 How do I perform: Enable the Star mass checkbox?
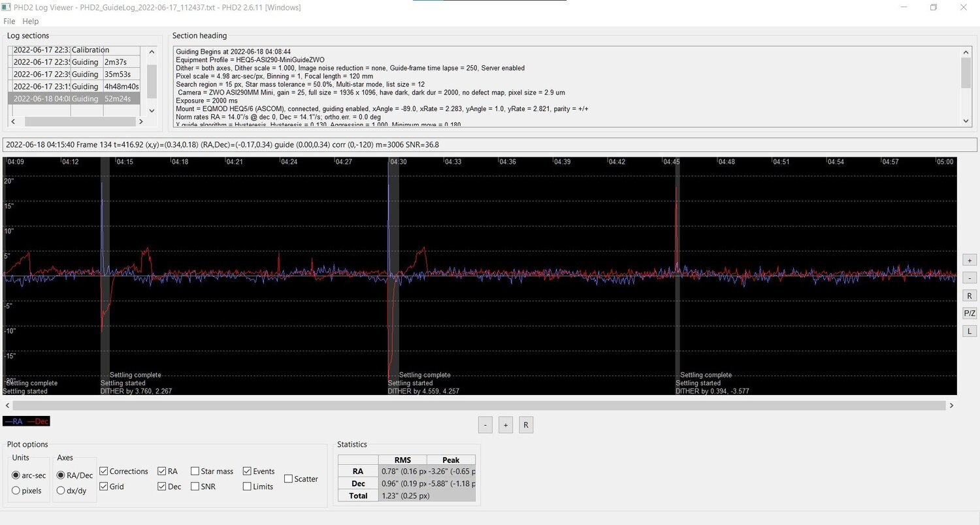coord(212,471)
